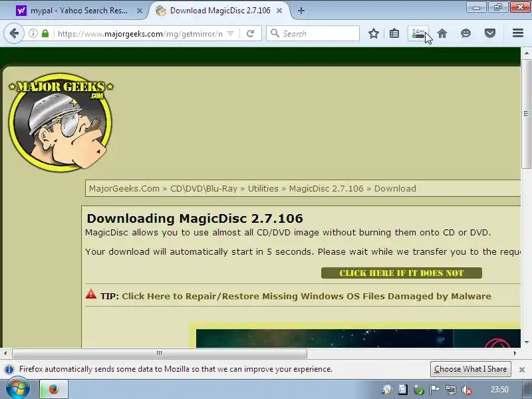Image resolution: width=532 pixels, height=399 pixels.
Task: Click the vertical scrollbar thumb
Action: pos(526,114)
